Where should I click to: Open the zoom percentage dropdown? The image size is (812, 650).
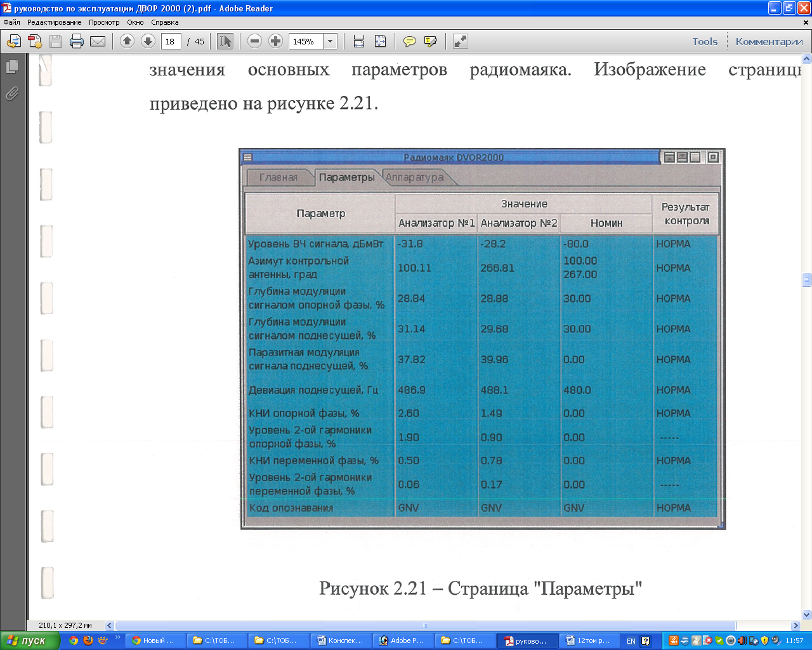tap(330, 42)
